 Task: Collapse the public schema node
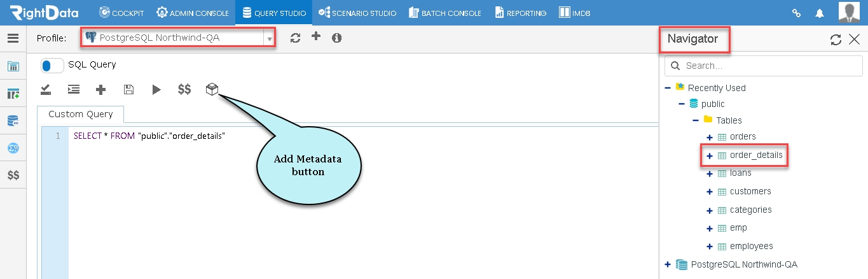[x=682, y=104]
